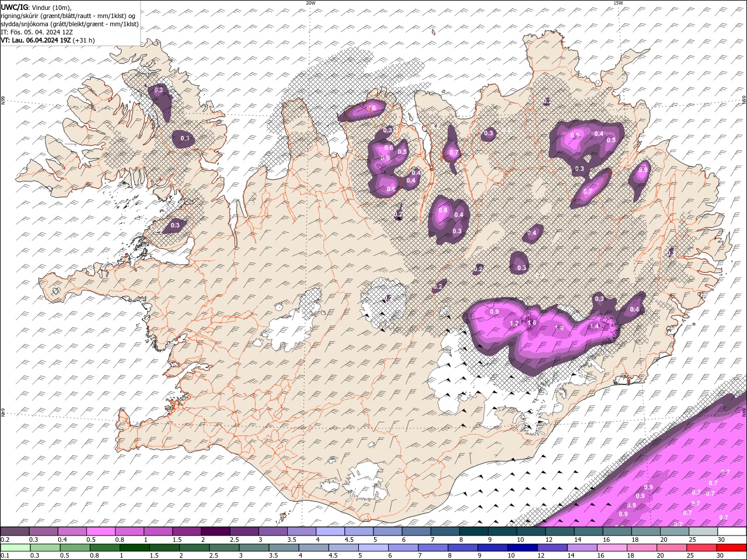The width and height of the screenshot is (747, 560).
Task: Select the bright red 30 lower legend swatch
Action: coord(731,547)
